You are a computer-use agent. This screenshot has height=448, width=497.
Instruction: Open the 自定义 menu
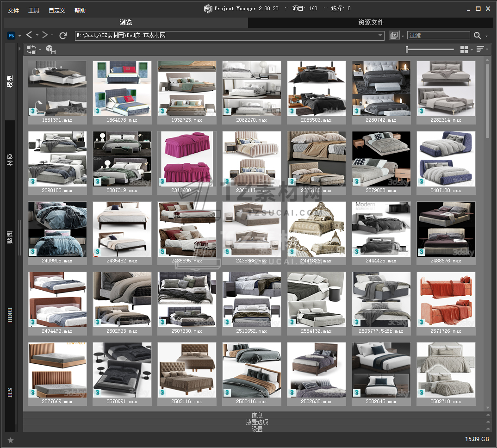(57, 11)
